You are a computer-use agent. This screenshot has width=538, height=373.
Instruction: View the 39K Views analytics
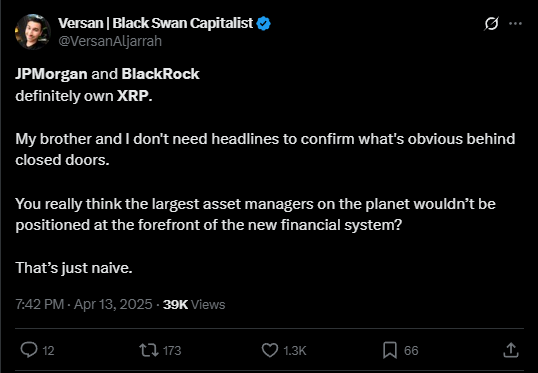[x=194, y=304]
